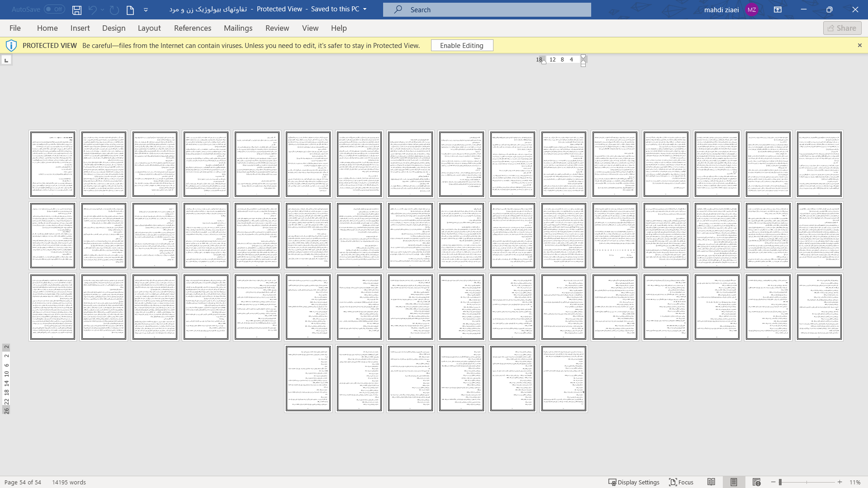Click the Zoom In plus button

840,482
